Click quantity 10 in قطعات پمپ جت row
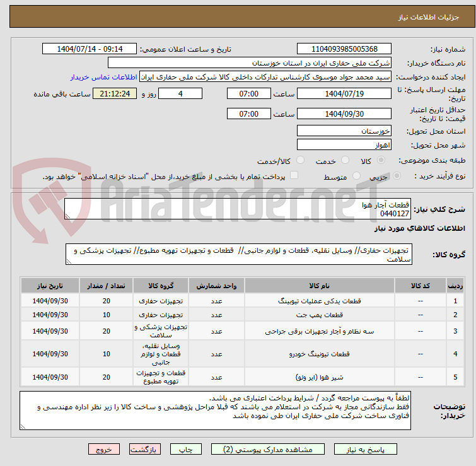 pyautogui.click(x=107, y=315)
